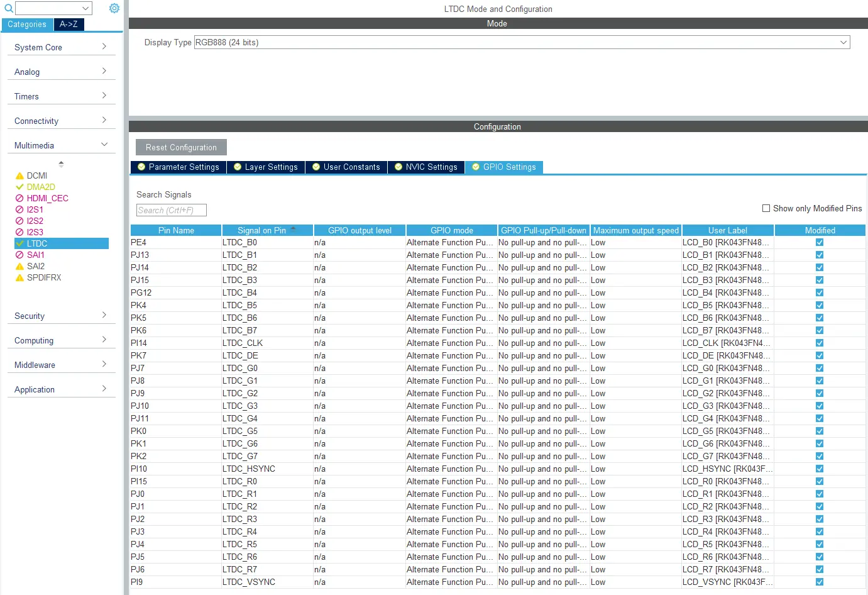Open the Display Type dropdown

(x=522, y=42)
